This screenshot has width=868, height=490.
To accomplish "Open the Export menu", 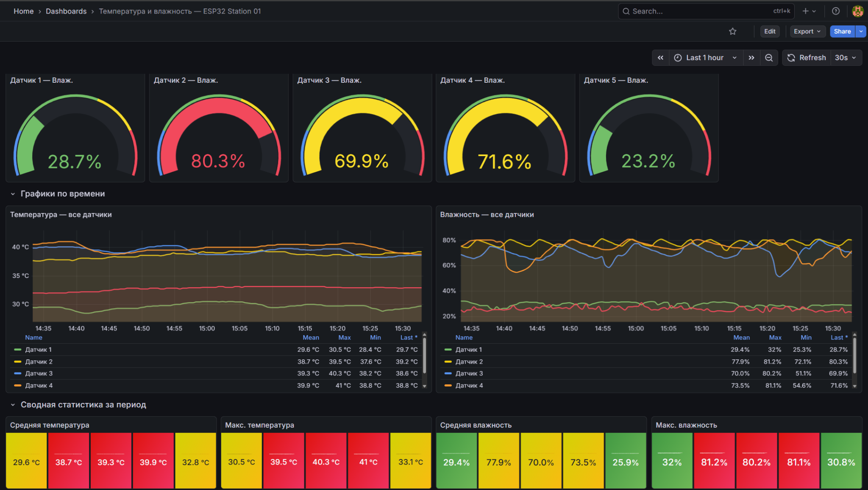I will 807,31.
